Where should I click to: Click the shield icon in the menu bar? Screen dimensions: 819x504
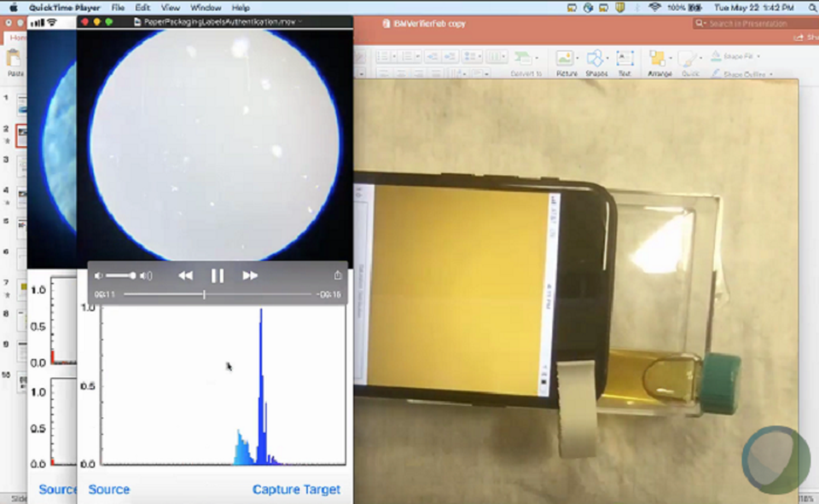(x=620, y=8)
